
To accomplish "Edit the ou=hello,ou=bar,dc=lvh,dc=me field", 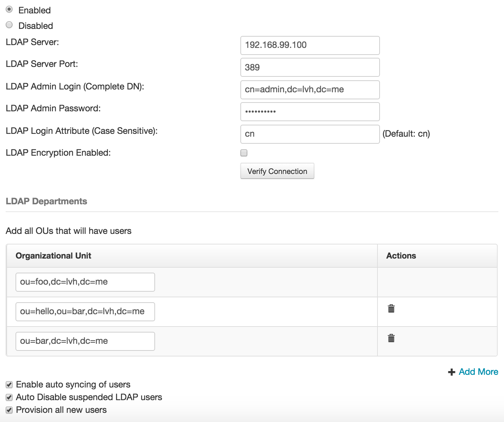I will pos(85,311).
